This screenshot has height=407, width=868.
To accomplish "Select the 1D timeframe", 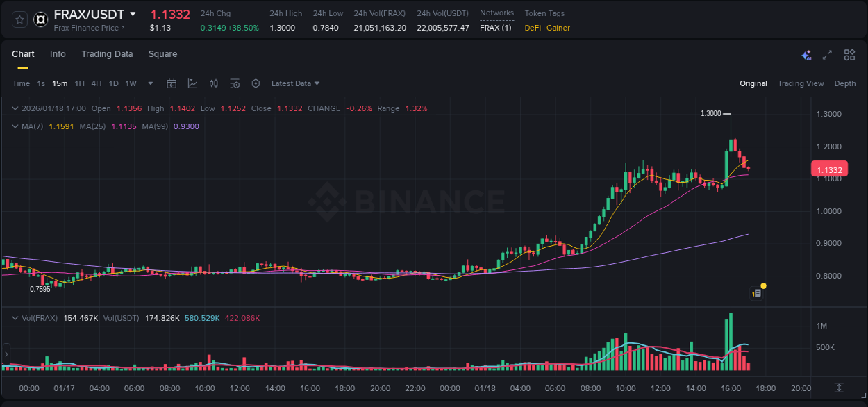I will (x=113, y=83).
